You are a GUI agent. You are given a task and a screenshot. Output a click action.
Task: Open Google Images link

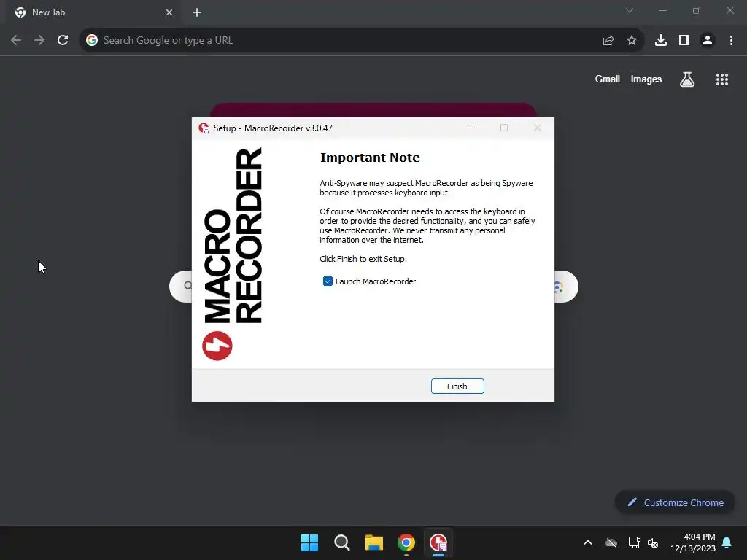tap(646, 79)
